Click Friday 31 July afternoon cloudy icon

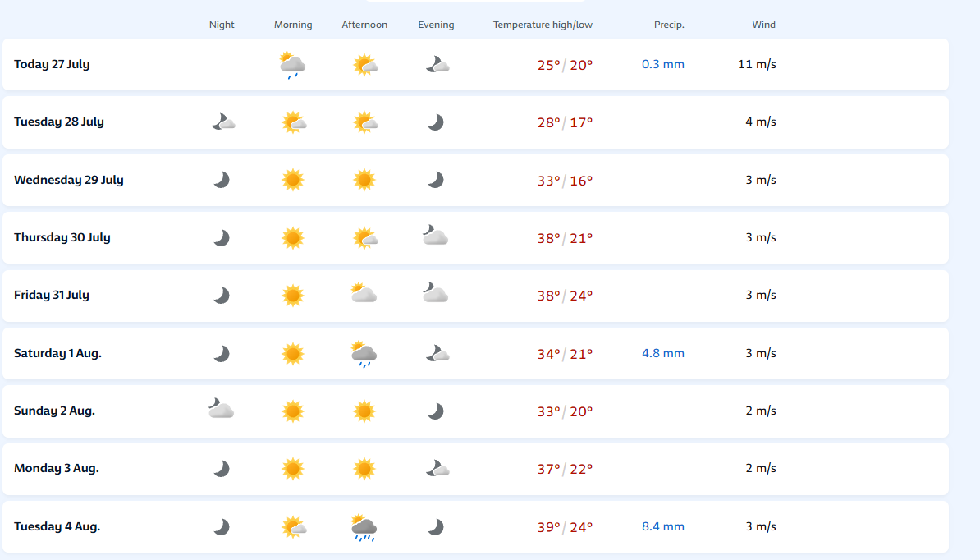pos(364,293)
